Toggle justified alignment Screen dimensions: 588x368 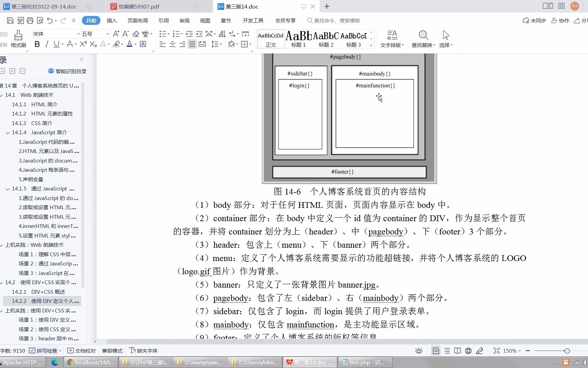(x=192, y=44)
